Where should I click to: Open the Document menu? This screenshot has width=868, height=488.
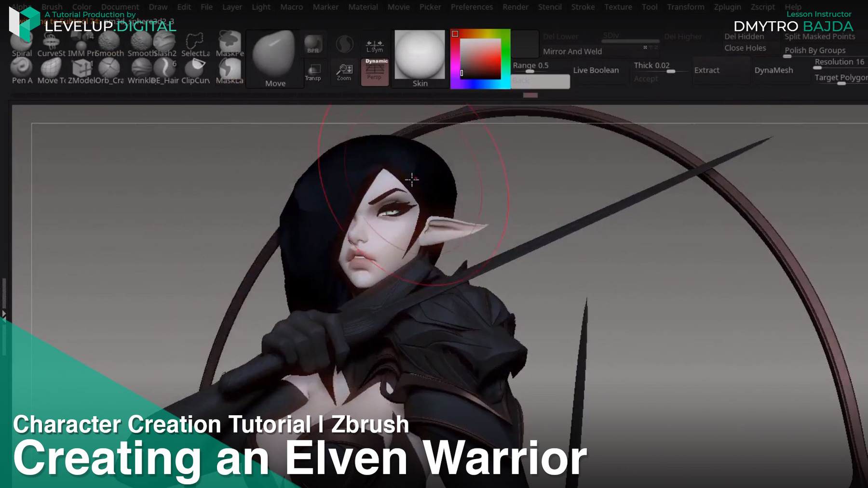point(120,7)
